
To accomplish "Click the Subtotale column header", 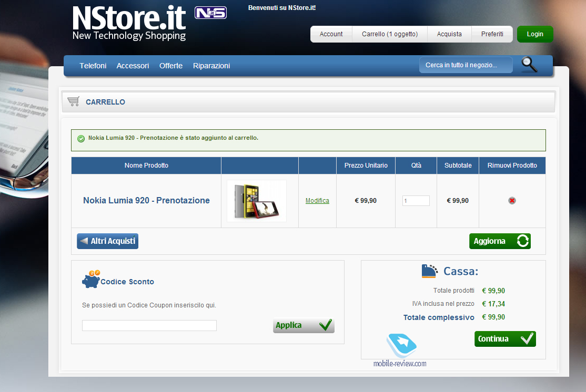I will 458,166.
